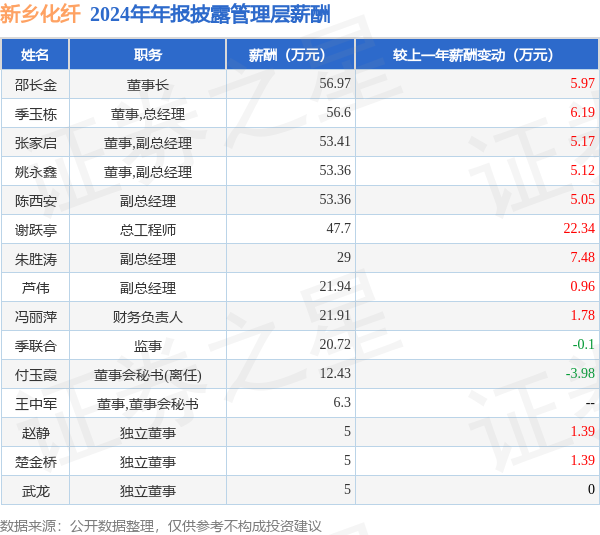Select the name 赵静
The height and width of the screenshot is (535, 600).
36,433
